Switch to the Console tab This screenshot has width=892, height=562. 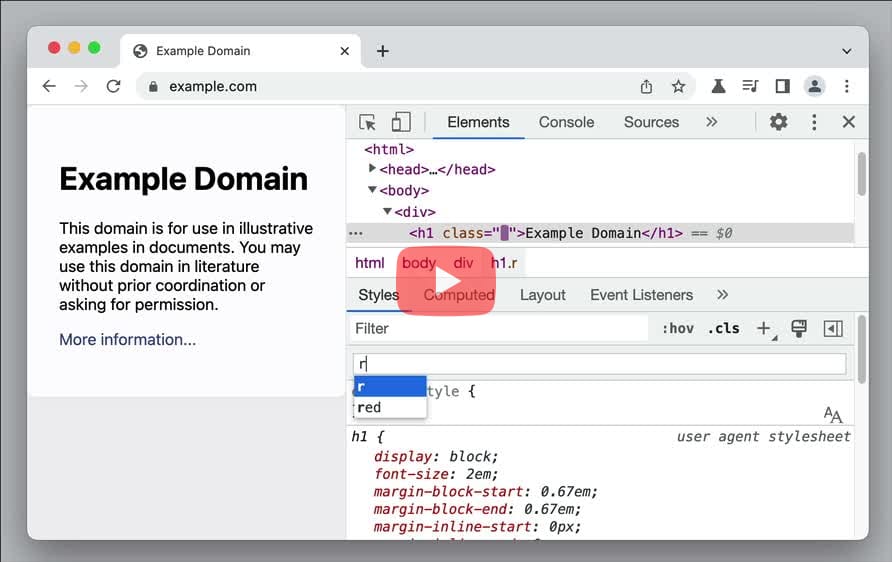pyautogui.click(x=566, y=122)
